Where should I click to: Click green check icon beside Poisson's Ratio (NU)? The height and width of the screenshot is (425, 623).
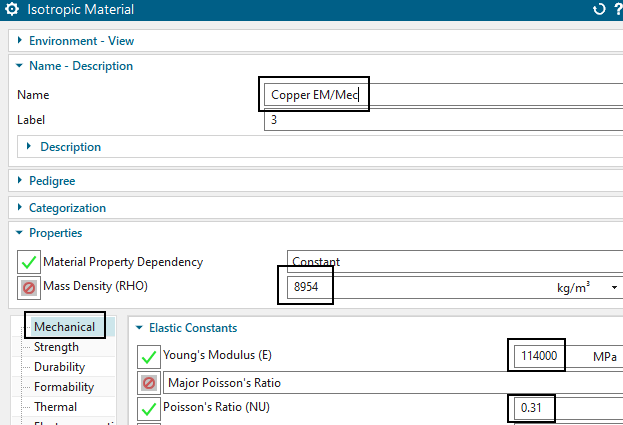coord(149,408)
